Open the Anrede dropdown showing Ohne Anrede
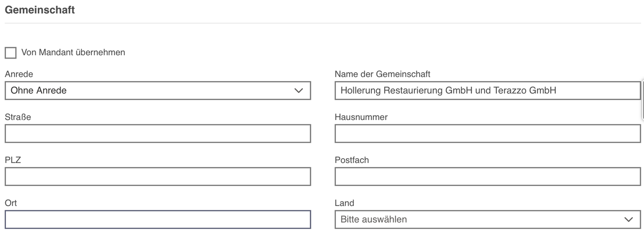The image size is (644, 240). click(x=158, y=90)
